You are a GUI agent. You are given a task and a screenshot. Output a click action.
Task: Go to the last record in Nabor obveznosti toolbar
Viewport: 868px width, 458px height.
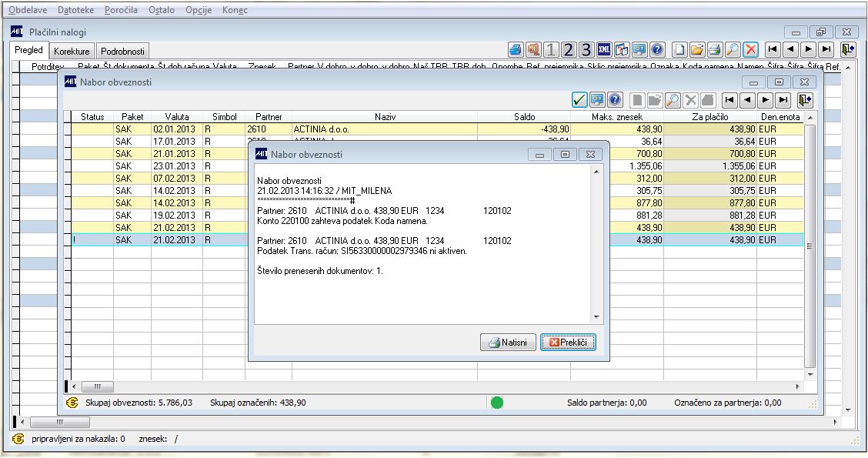click(x=783, y=100)
